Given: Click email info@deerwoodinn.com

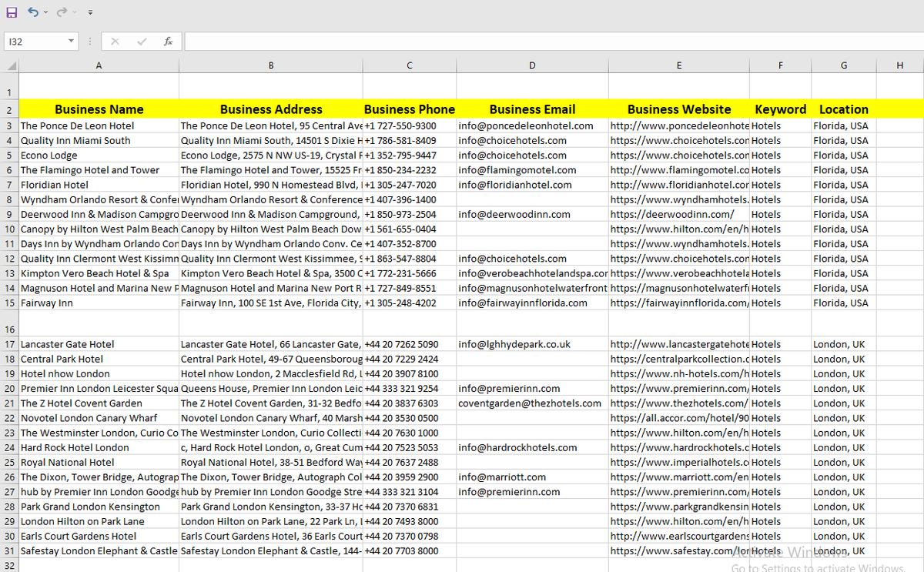Looking at the screenshot, I should 532,214.
